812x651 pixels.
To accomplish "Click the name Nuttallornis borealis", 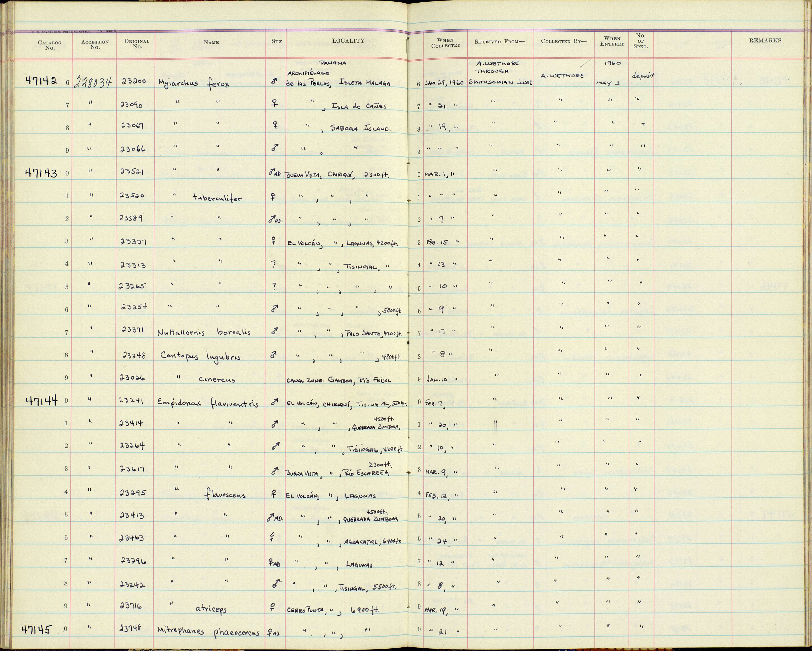I will pos(204,332).
